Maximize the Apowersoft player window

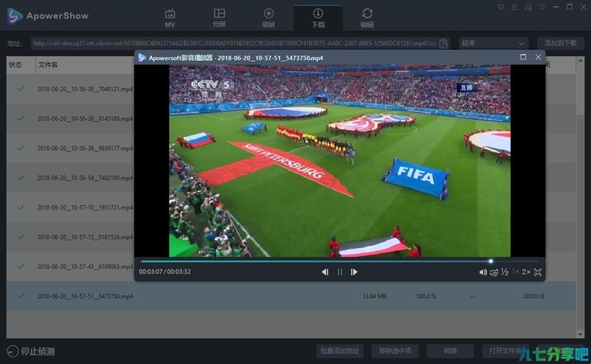523,57
